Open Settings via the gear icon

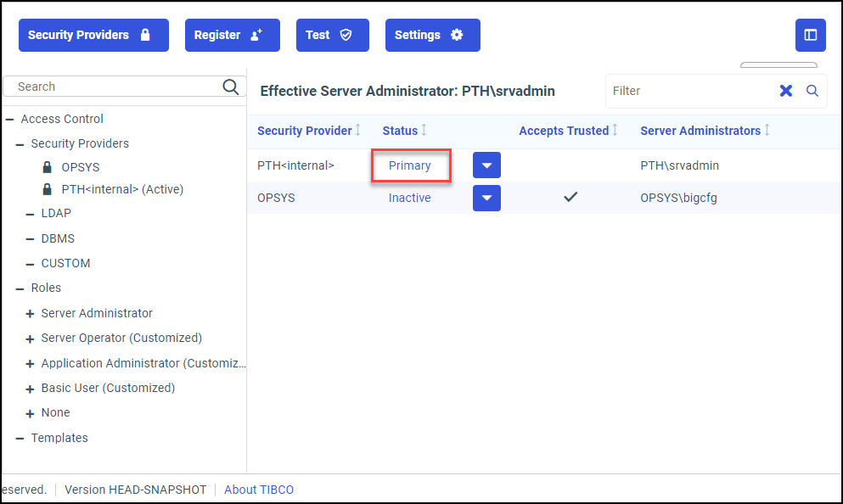click(456, 35)
